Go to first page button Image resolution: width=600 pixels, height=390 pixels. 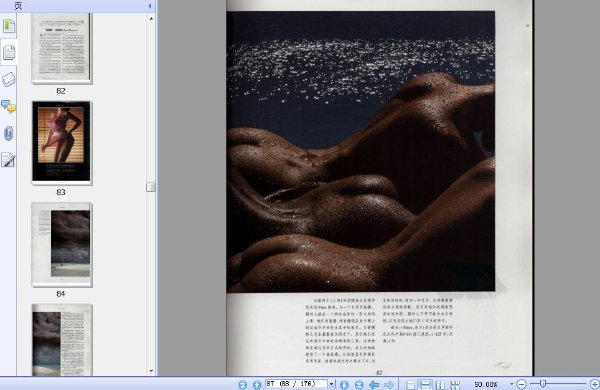click(243, 385)
